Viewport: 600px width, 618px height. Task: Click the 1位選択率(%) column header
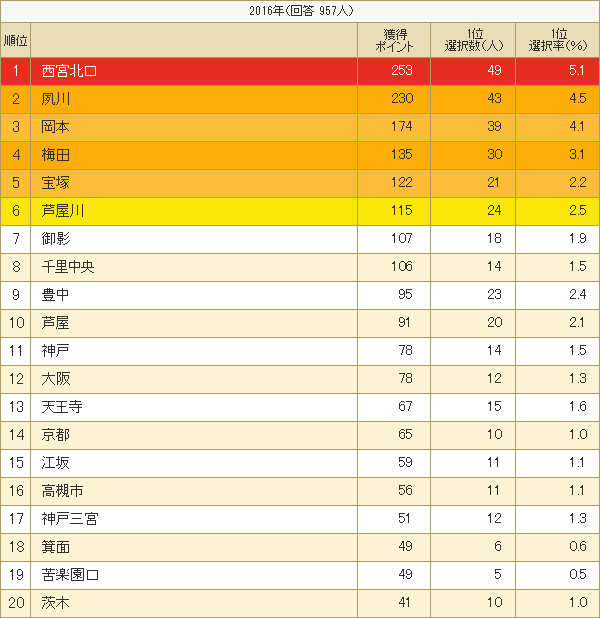pos(557,40)
